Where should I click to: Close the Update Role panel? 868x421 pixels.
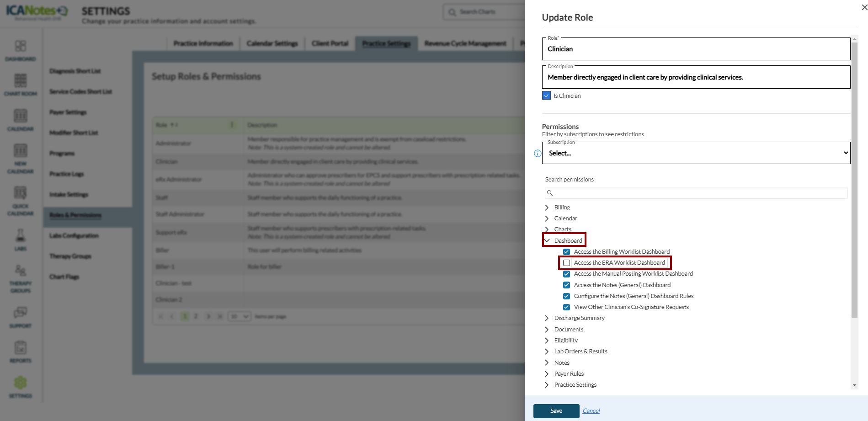(864, 7)
